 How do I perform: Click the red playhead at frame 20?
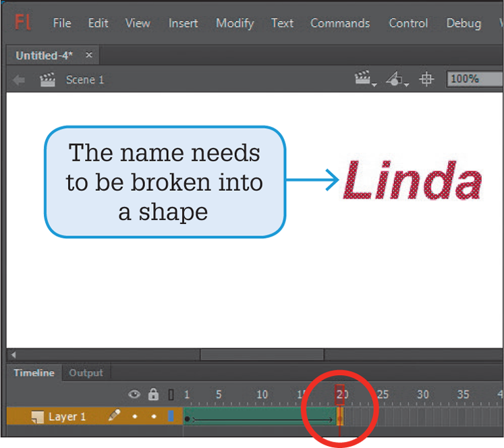(x=340, y=395)
